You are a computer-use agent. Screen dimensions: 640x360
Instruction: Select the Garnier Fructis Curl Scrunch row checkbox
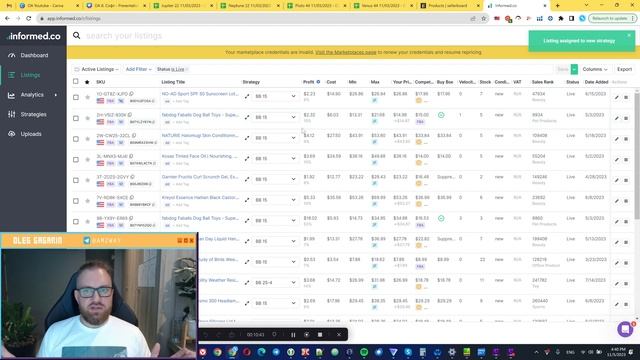click(x=76, y=180)
